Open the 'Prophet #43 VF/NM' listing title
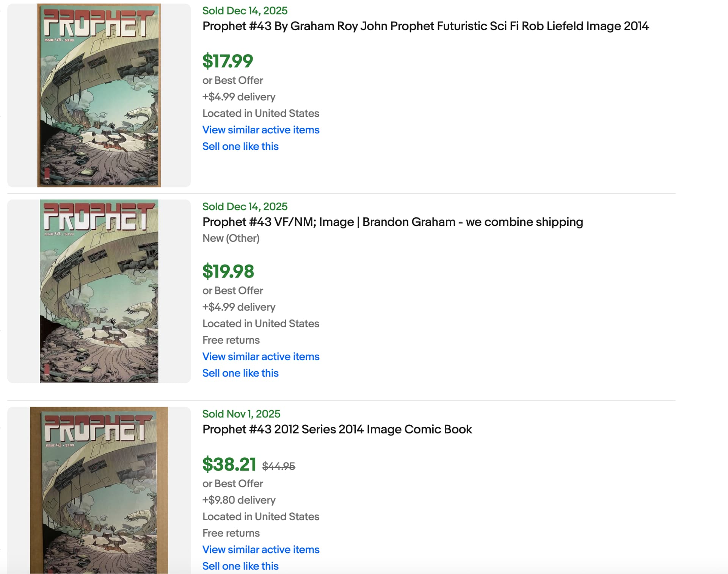 pyautogui.click(x=392, y=222)
